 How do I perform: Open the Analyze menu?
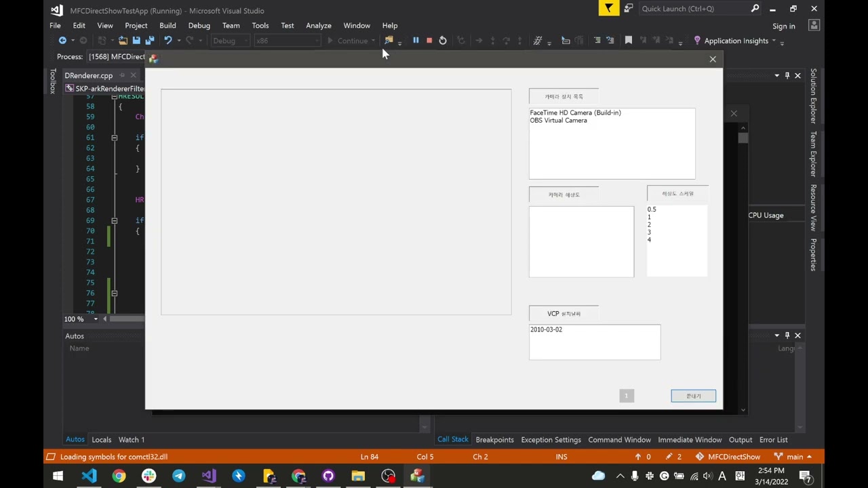319,26
